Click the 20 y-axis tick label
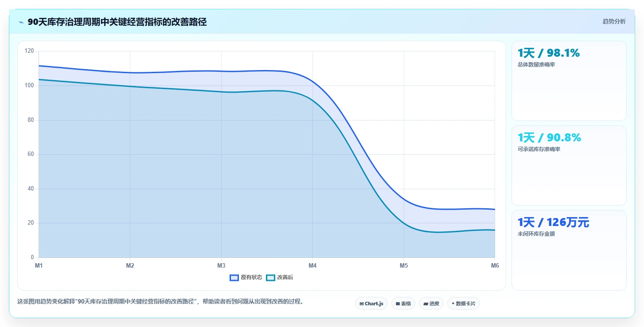 (31, 223)
